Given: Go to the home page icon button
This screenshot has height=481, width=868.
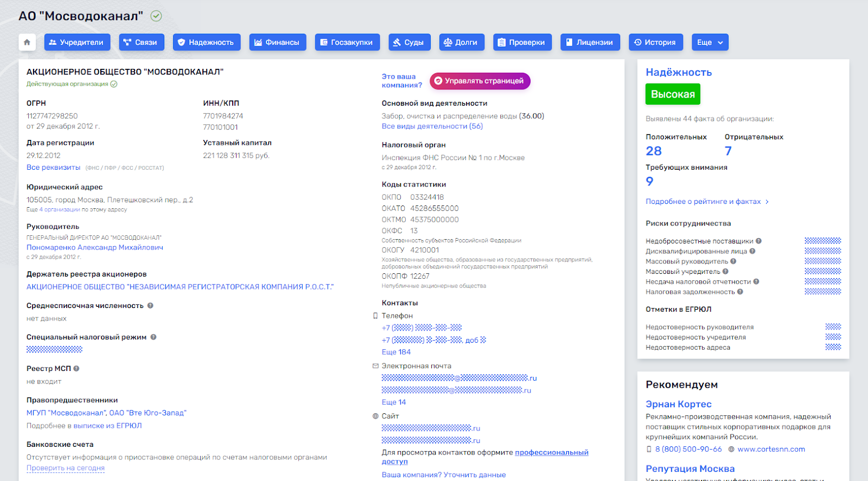Looking at the screenshot, I should pyautogui.click(x=27, y=42).
